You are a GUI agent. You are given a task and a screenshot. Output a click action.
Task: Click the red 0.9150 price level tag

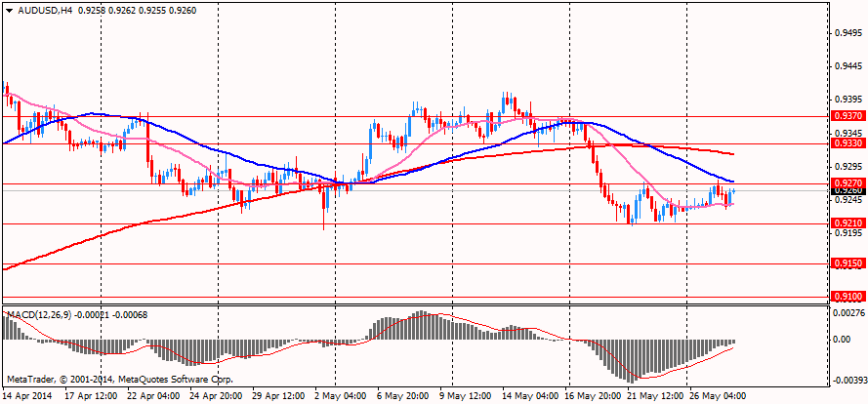click(x=847, y=264)
